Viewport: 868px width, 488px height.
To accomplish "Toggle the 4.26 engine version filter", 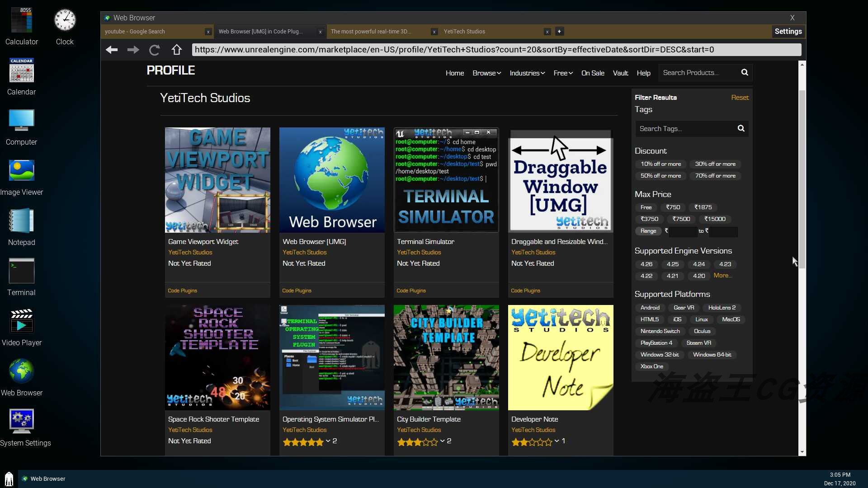I will pyautogui.click(x=646, y=264).
